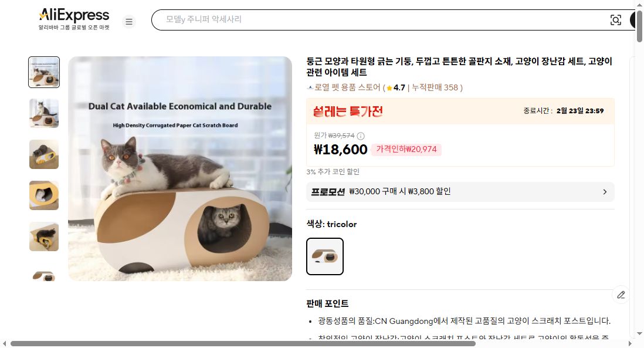This screenshot has width=644, height=348.
Task: Click the main Dual Cat product image
Action: point(180,168)
